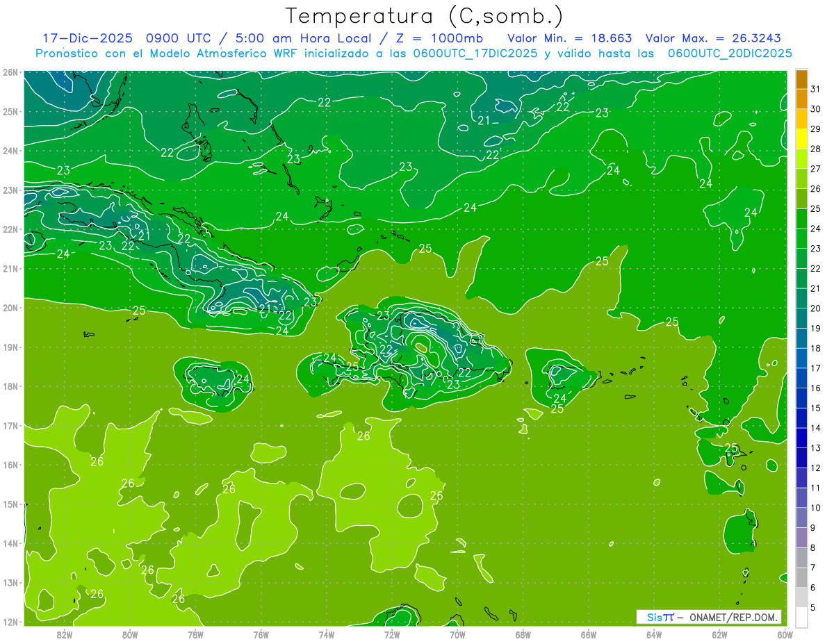Viewport: 834px width, 644px height.
Task: Click the "15N" latitude axis label
Action: pyautogui.click(x=10, y=504)
